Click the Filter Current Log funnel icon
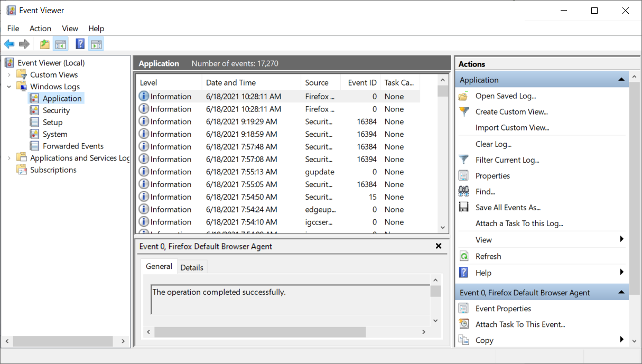Image resolution: width=642 pixels, height=364 pixels. click(464, 160)
